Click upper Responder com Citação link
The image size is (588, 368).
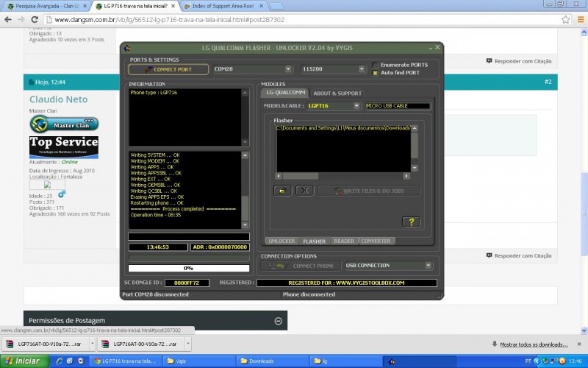pos(519,61)
